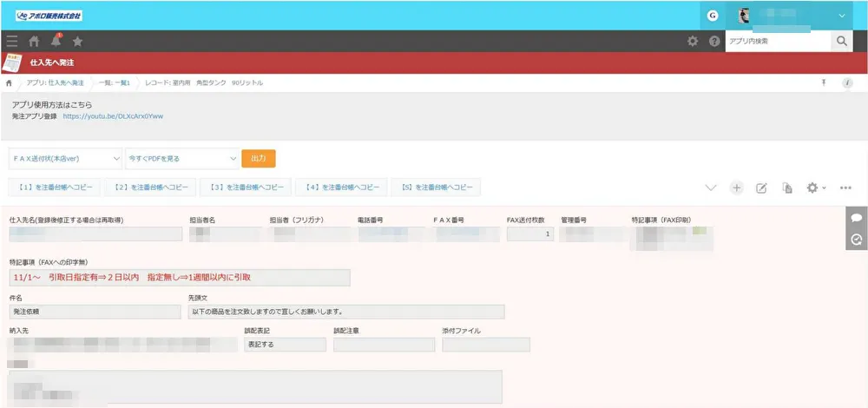Image resolution: width=868 pixels, height=408 pixels.
Task: Open the comments speech bubble panel
Action: [856, 218]
